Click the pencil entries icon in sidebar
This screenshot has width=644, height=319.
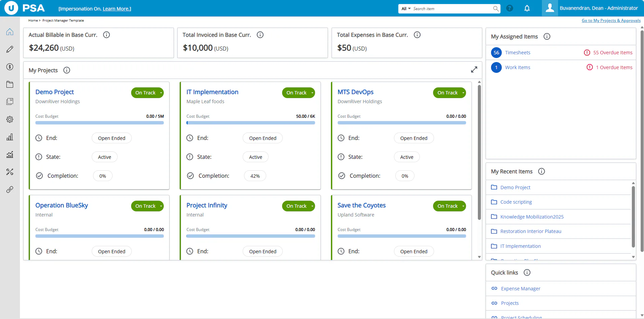[10, 49]
